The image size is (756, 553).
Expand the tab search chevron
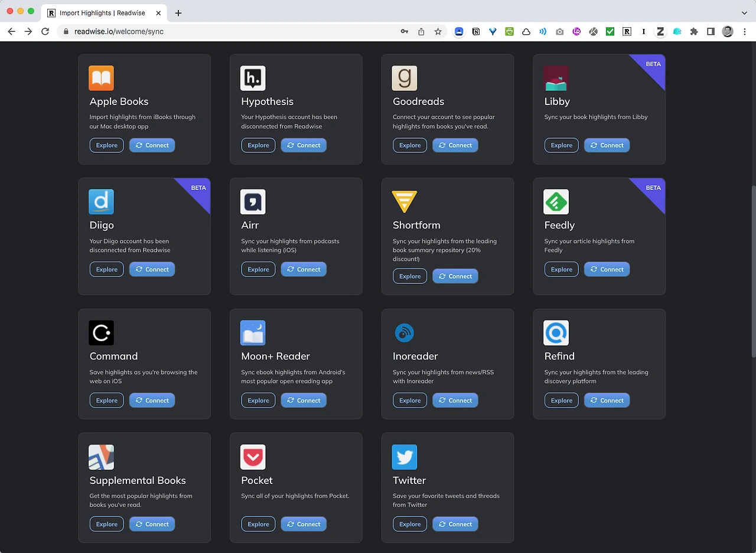[744, 12]
